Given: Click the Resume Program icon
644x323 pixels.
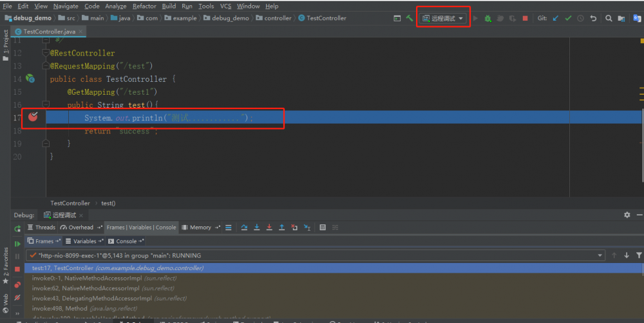Looking at the screenshot, I should click(17, 244).
